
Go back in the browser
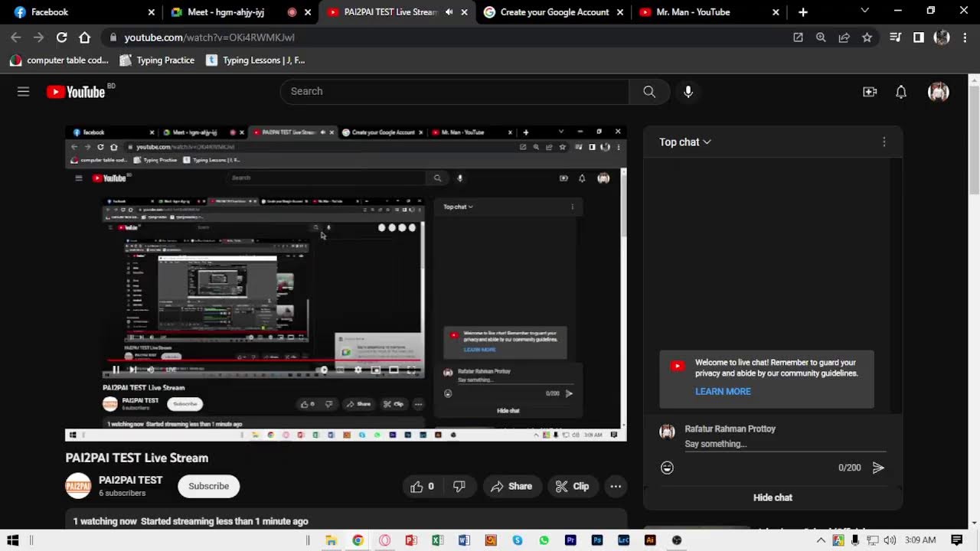16,37
